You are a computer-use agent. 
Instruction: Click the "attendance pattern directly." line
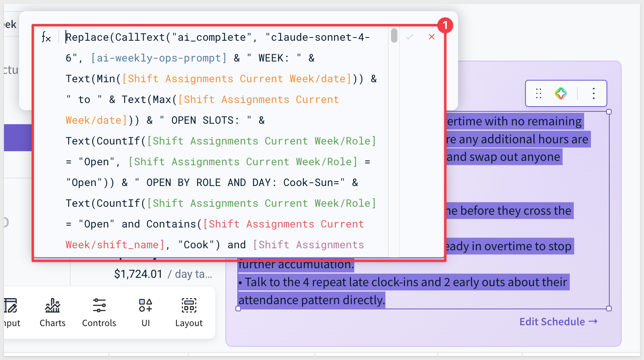312,300
